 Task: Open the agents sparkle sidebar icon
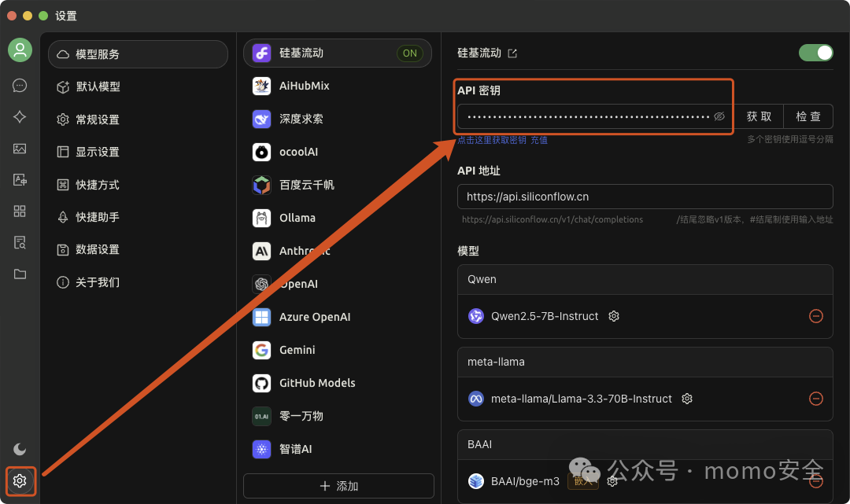pos(20,117)
